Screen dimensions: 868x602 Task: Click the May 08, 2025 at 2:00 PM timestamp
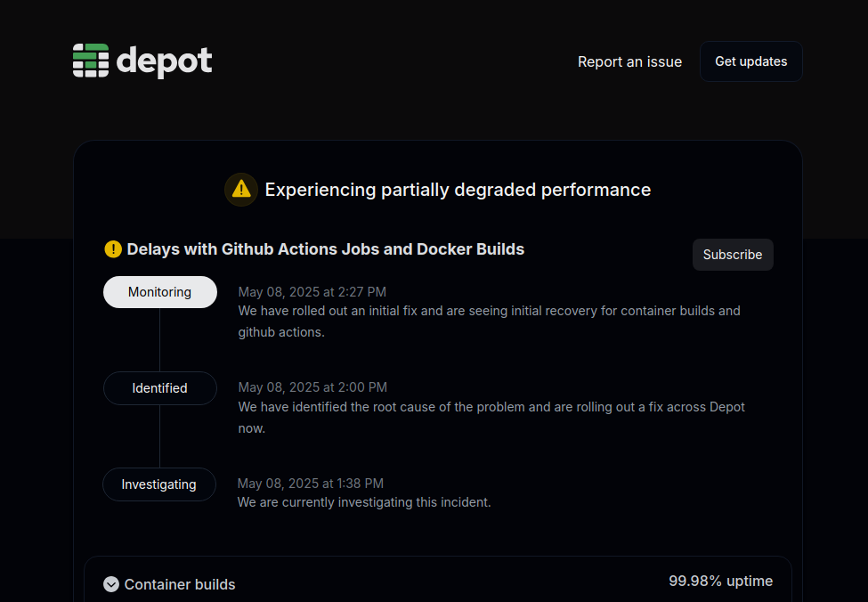[312, 387]
